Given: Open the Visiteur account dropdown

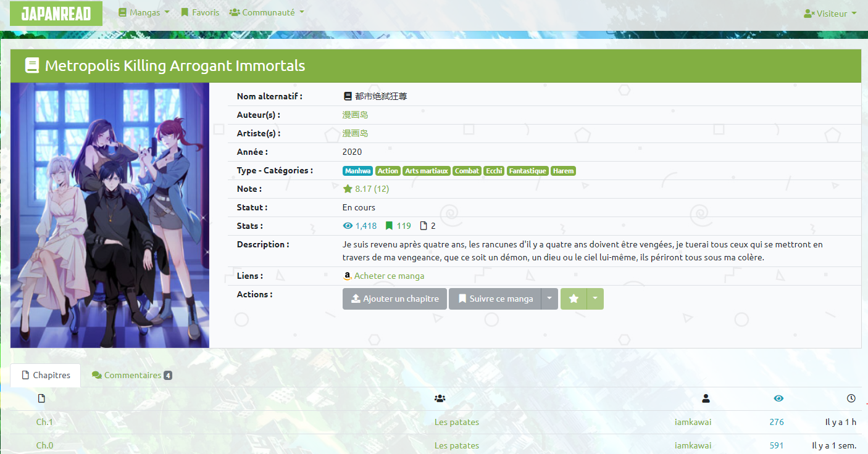Looking at the screenshot, I should pyautogui.click(x=830, y=14).
